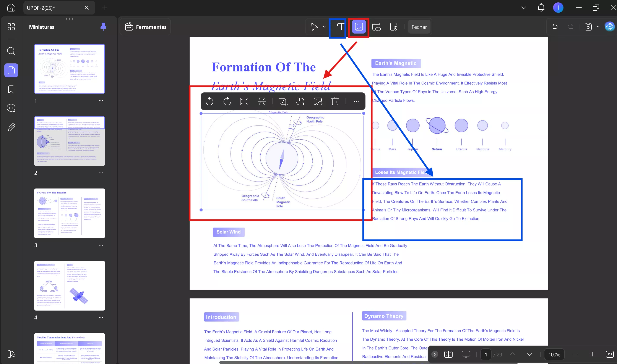Open page 4 thumbnail options menu
Image resolution: width=617 pixels, height=364 pixels.
[101, 317]
